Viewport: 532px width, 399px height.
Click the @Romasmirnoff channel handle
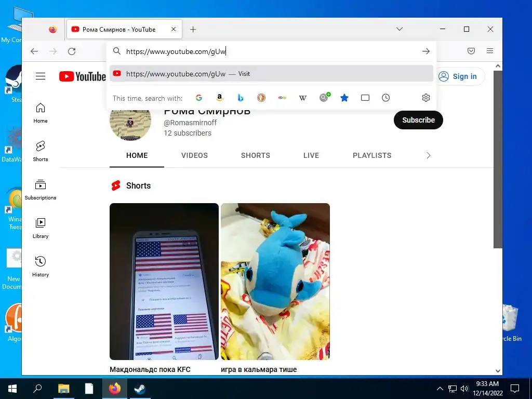coord(190,123)
